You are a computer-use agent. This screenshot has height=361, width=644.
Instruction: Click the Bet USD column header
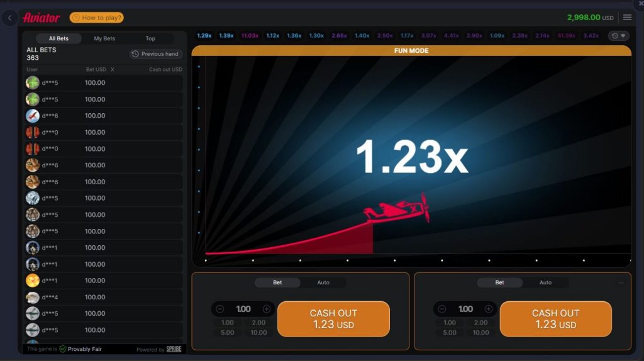(x=96, y=69)
